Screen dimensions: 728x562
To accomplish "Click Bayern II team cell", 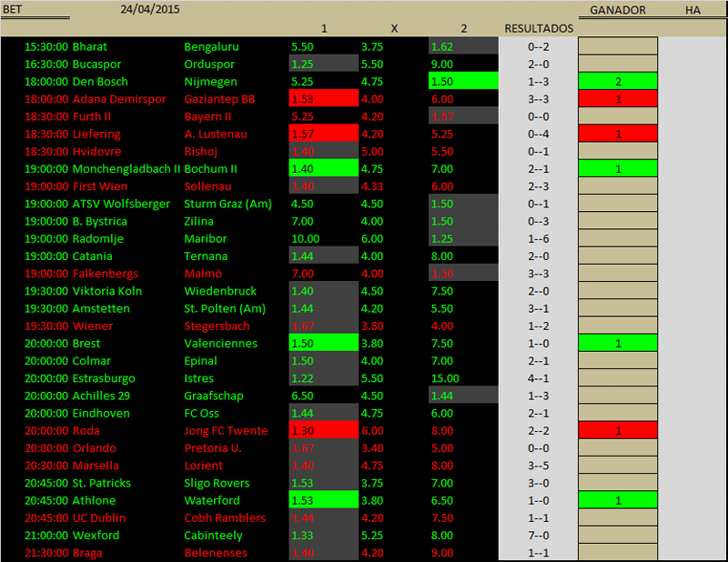I will (207, 116).
